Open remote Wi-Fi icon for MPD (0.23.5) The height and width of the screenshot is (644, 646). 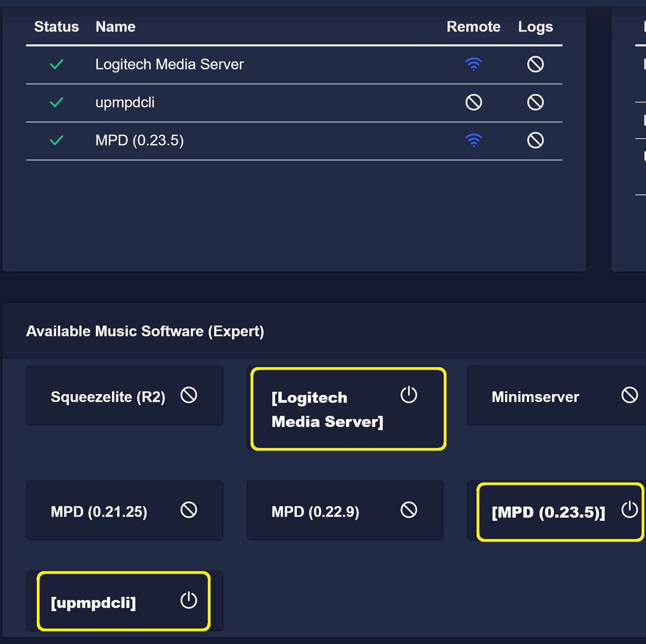coord(474,140)
